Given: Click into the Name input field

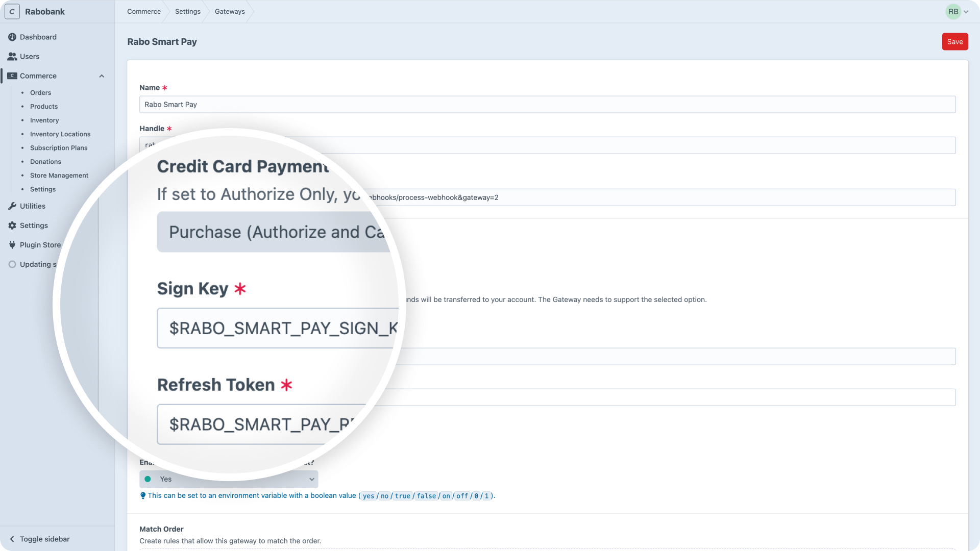Looking at the screenshot, I should pos(547,105).
